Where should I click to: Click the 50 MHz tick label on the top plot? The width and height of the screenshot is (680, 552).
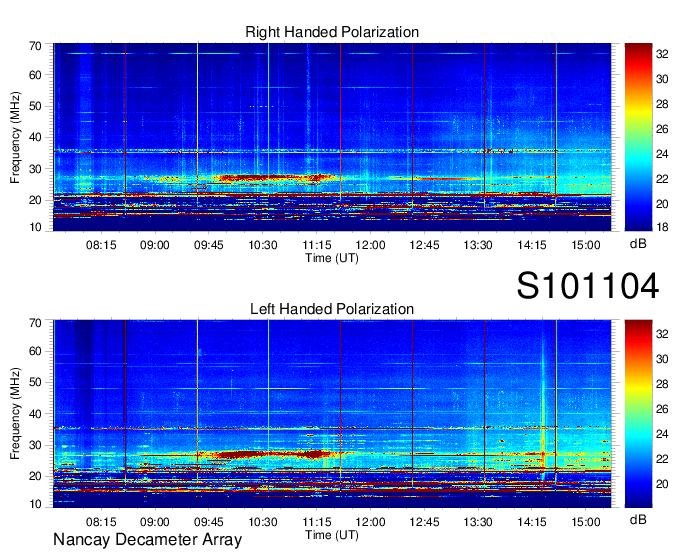35,106
